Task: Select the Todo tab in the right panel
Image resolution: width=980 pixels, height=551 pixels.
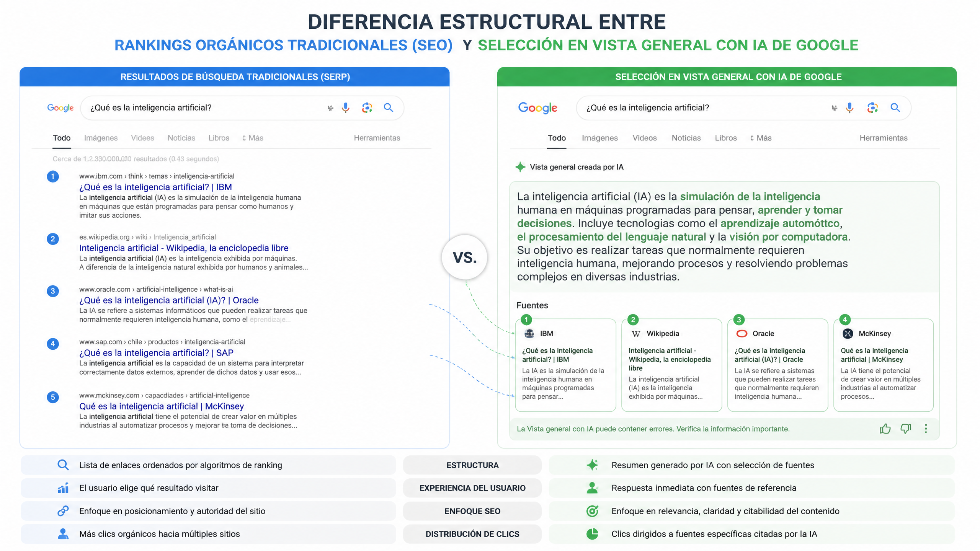Action: point(557,138)
